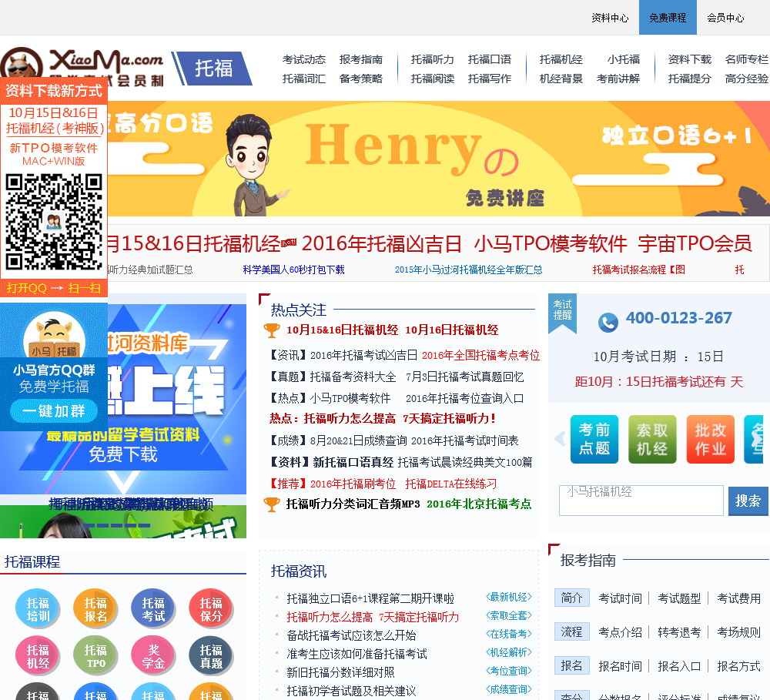Open the 托福保分 red round icon
Image resolution: width=770 pixels, height=700 pixels.
(211, 609)
